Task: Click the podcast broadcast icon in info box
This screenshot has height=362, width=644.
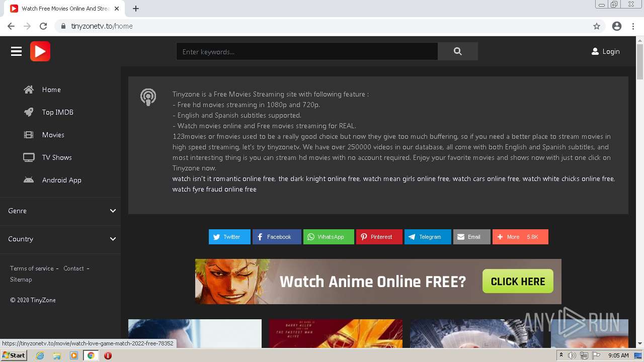Action: point(148,97)
